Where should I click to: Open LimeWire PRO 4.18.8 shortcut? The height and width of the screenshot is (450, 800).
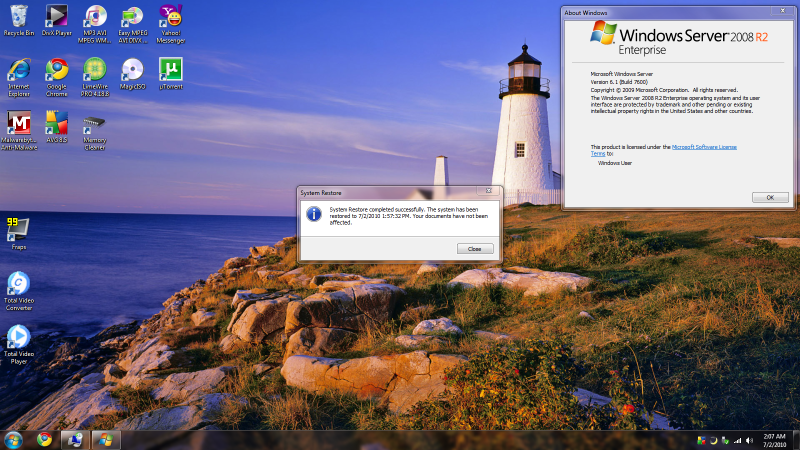[95, 78]
